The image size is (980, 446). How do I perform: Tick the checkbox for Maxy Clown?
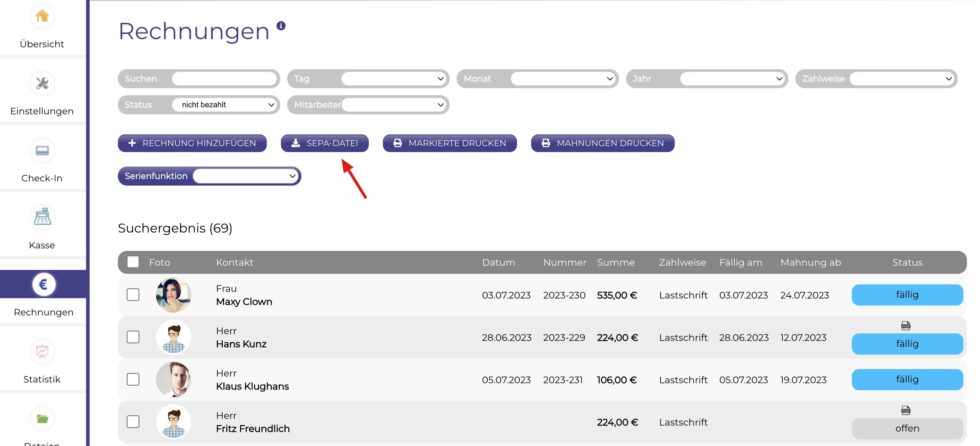(x=133, y=295)
